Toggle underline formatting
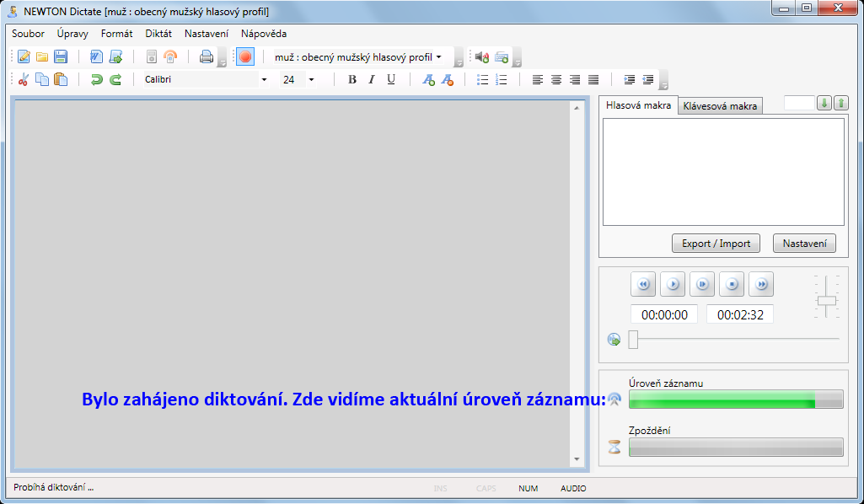This screenshot has width=864, height=504. pyautogui.click(x=390, y=79)
